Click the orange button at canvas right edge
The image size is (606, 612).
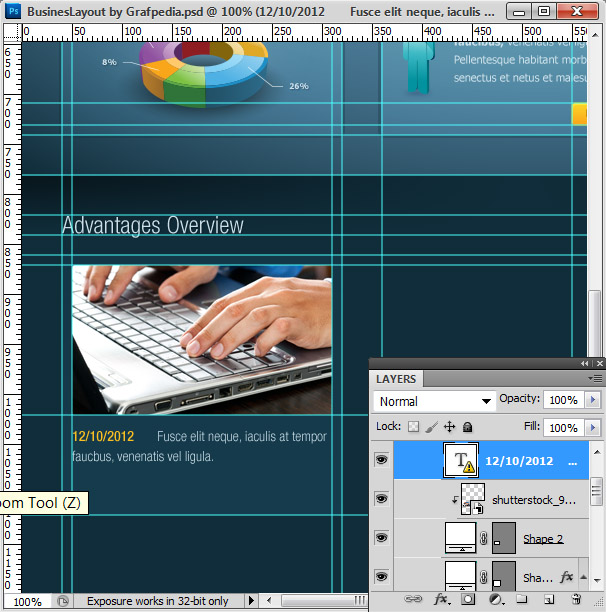pos(579,114)
